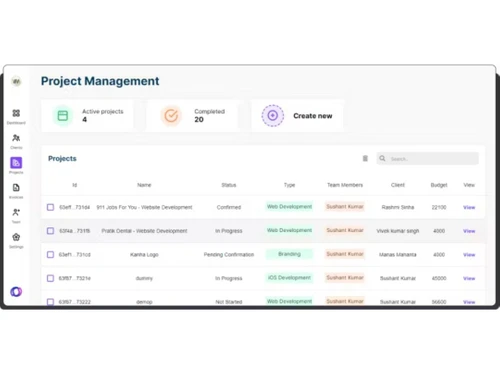
Task: Check the box for 911 Jobs For You project
Action: [50, 207]
